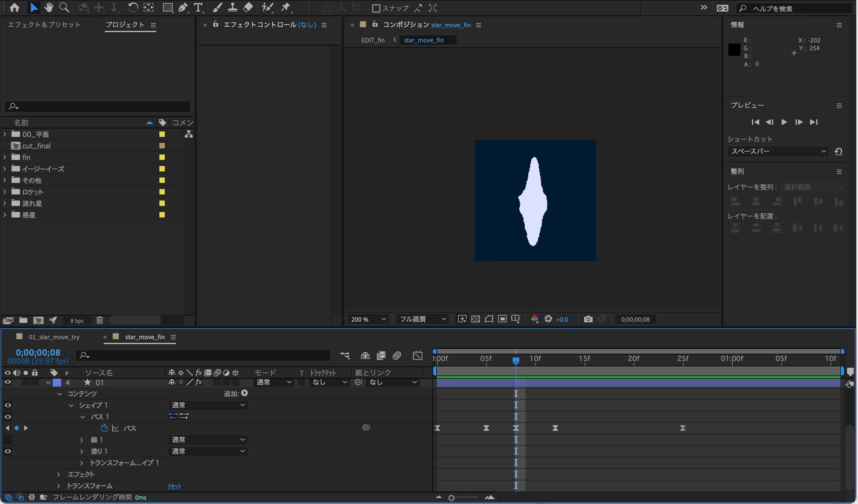Viewport: 858px width, 504px height.
Task: Toggle transparency grid in viewer
Action: [475, 319]
